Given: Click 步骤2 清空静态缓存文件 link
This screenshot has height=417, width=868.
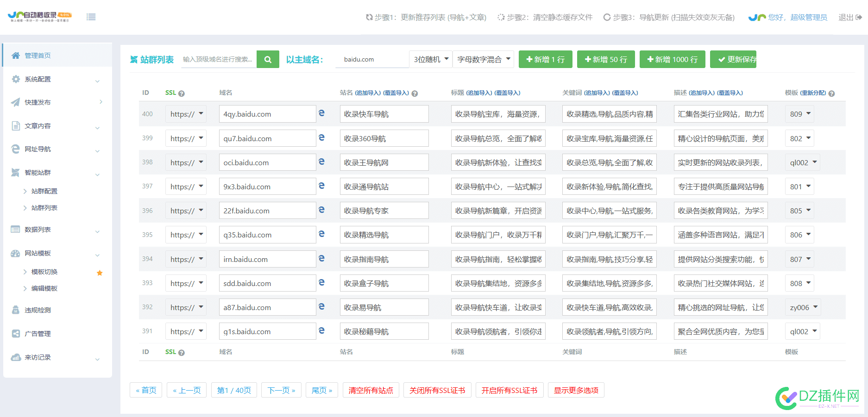Looking at the screenshot, I should 545,17.
